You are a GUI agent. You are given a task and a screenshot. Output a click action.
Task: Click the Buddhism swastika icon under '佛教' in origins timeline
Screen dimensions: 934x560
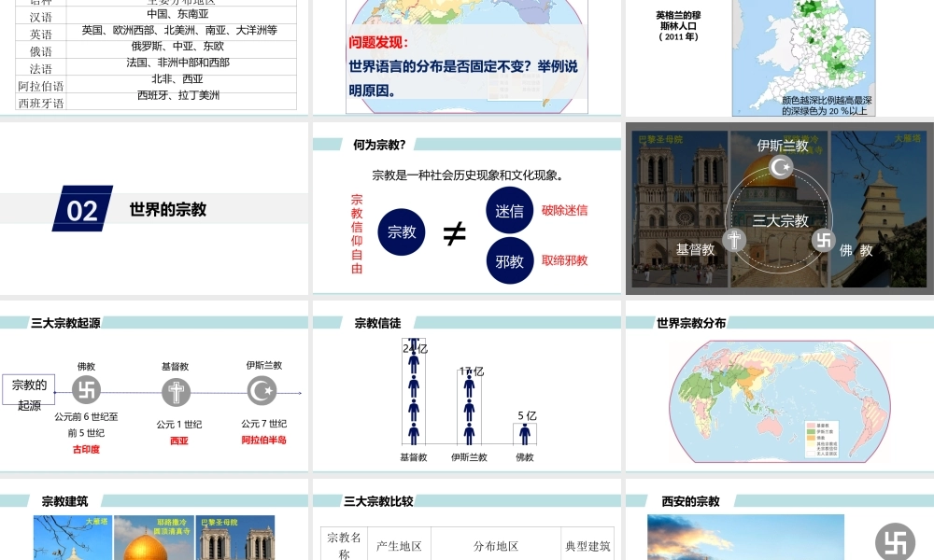[x=86, y=390]
